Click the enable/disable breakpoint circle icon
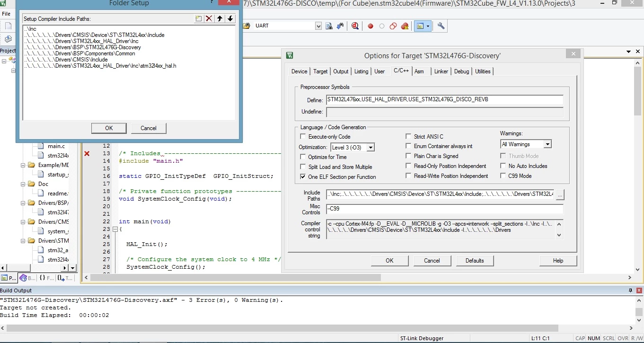 (382, 26)
